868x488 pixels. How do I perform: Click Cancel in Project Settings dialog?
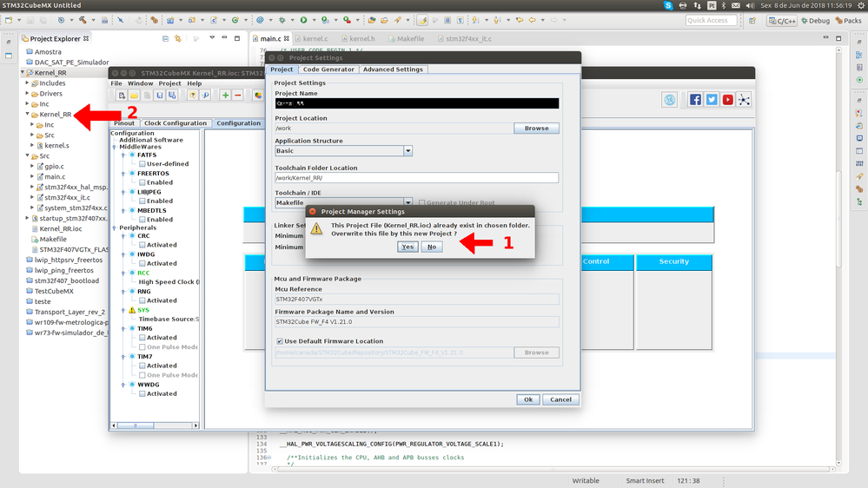[560, 399]
